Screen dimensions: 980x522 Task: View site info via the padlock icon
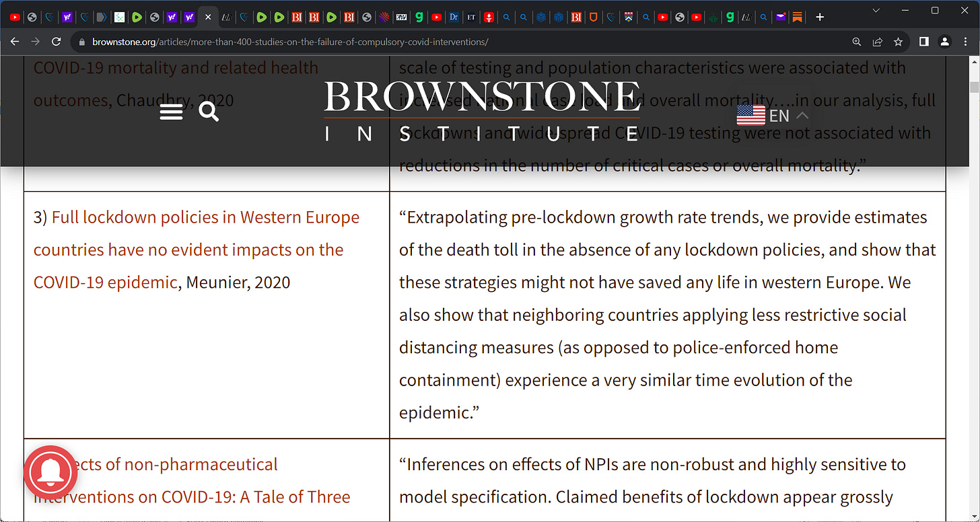(82, 42)
